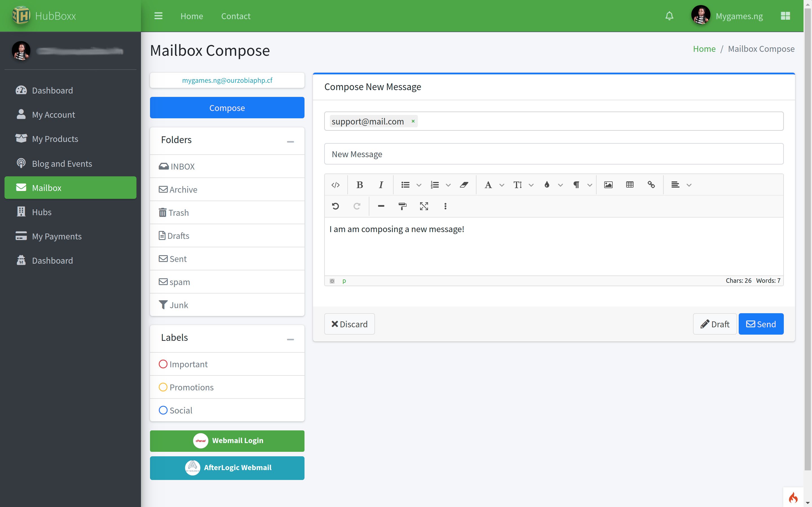The height and width of the screenshot is (507, 812).
Task: Insert a table in message
Action: (630, 185)
